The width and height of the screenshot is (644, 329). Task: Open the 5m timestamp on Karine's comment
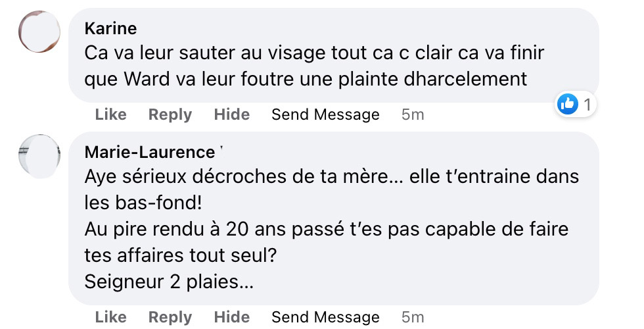[x=413, y=114]
